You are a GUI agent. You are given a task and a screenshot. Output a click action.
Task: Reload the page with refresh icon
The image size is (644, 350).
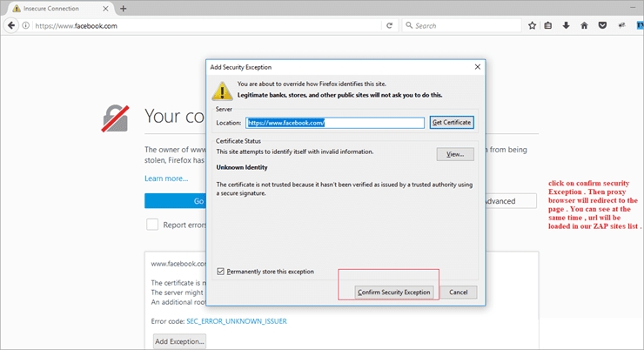[x=389, y=25]
